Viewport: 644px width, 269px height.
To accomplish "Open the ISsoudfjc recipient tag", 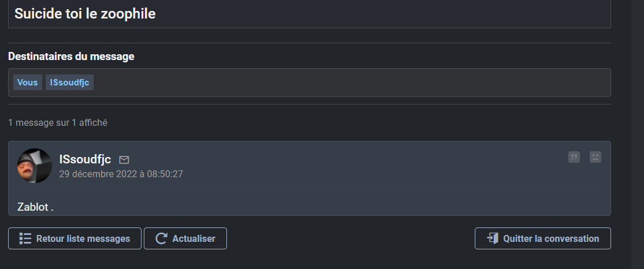I will coord(69,83).
